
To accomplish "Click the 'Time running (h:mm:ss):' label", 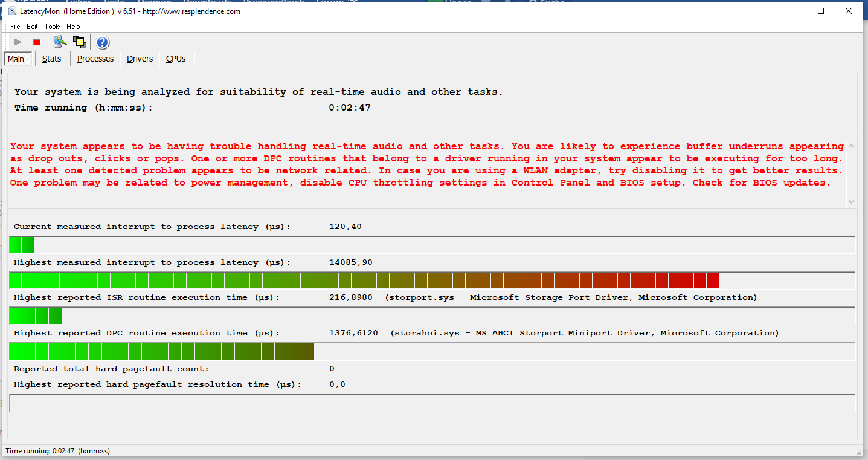I will pos(84,108).
